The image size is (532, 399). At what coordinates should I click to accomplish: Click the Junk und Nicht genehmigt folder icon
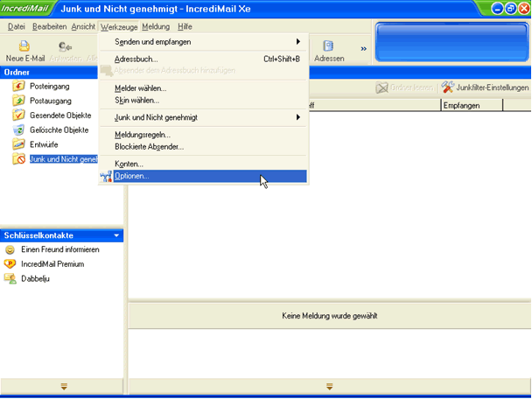pos(18,158)
